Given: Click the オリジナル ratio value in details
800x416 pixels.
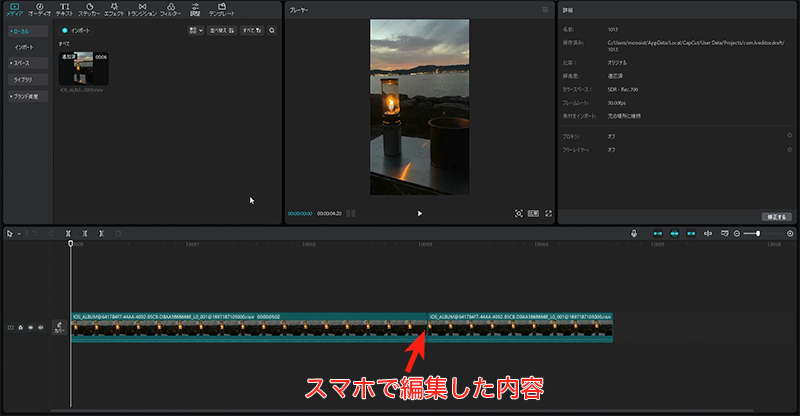Looking at the screenshot, I should tap(617, 63).
